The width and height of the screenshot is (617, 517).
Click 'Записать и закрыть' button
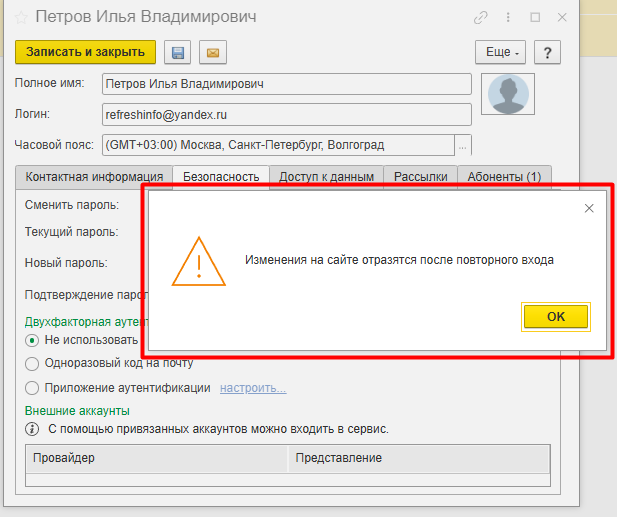tap(85, 51)
